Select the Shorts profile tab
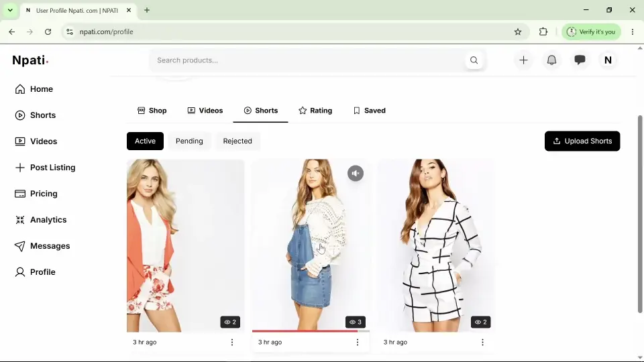 tap(261, 111)
